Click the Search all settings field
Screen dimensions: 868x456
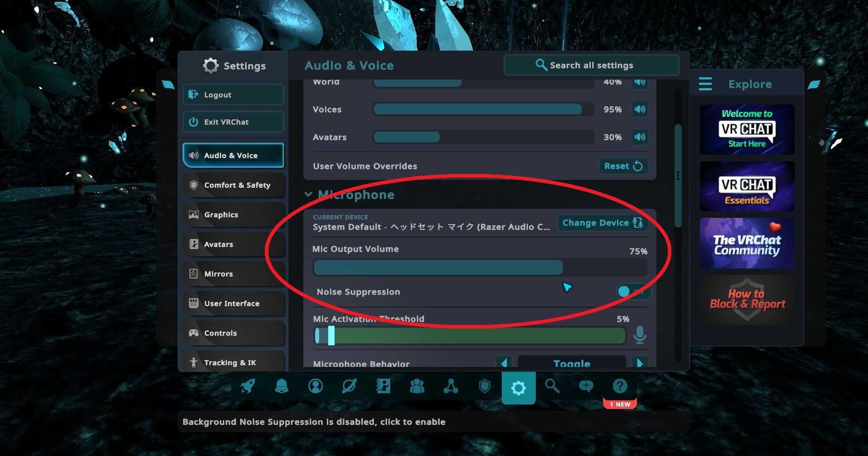point(591,66)
